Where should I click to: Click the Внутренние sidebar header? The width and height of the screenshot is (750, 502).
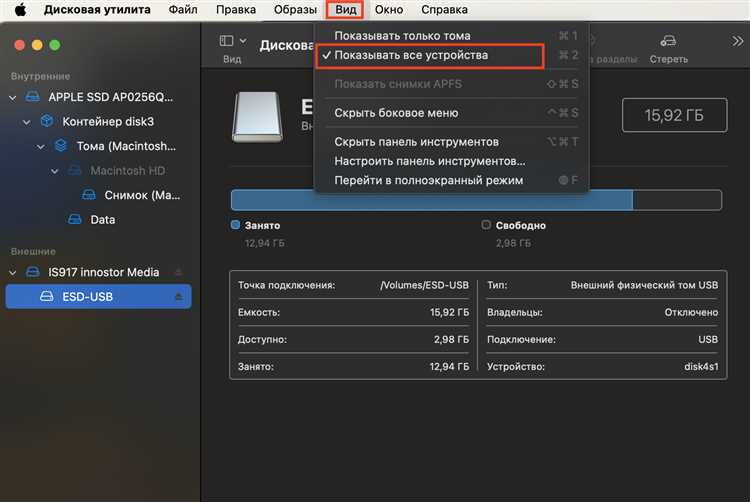40,76
